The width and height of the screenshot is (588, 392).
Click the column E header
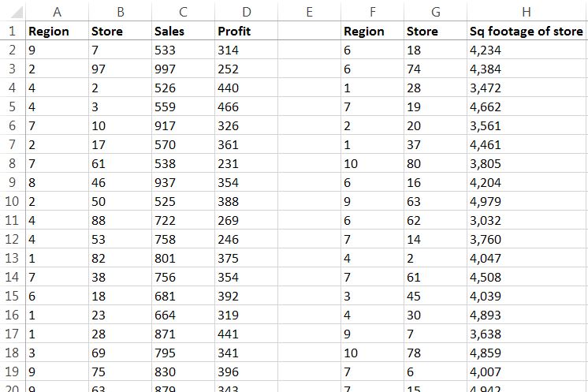[x=309, y=12]
